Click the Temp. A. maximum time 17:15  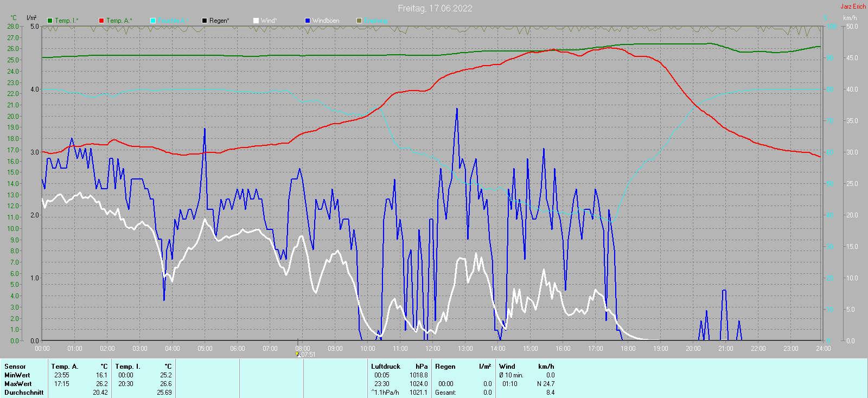tap(62, 384)
